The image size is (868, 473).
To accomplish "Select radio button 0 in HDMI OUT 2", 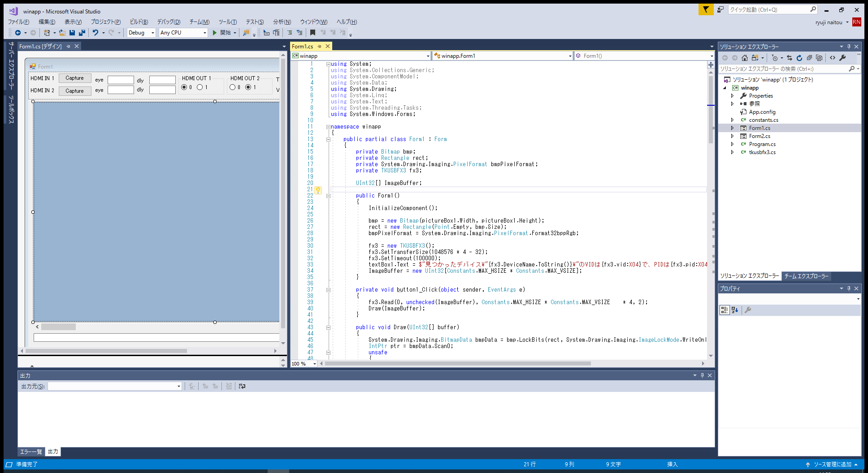I will click(232, 87).
